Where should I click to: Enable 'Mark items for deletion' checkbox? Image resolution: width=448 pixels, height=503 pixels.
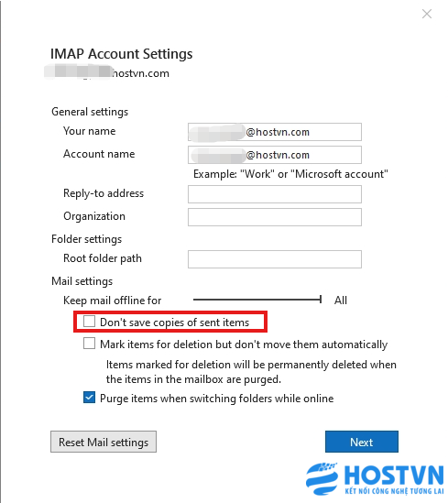(x=89, y=344)
